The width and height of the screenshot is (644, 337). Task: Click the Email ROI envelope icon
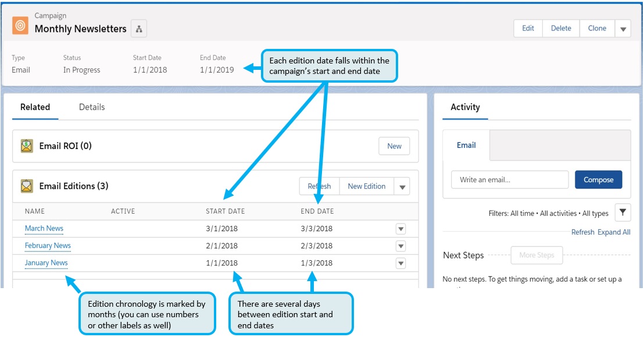27,146
